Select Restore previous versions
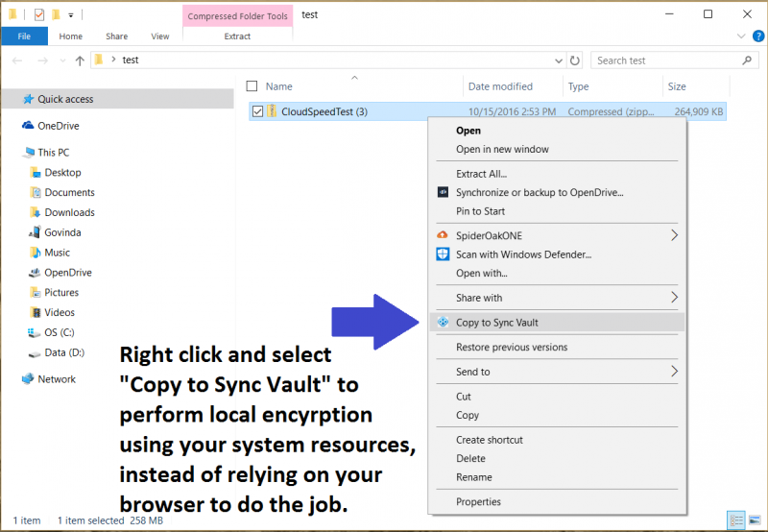Viewport: 768px width, 532px height. tap(557, 347)
